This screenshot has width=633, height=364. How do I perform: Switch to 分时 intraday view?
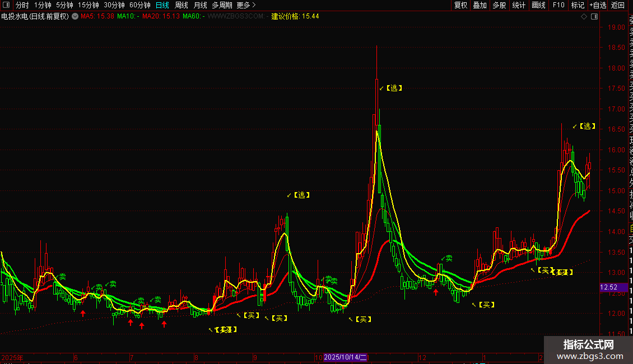point(22,5)
